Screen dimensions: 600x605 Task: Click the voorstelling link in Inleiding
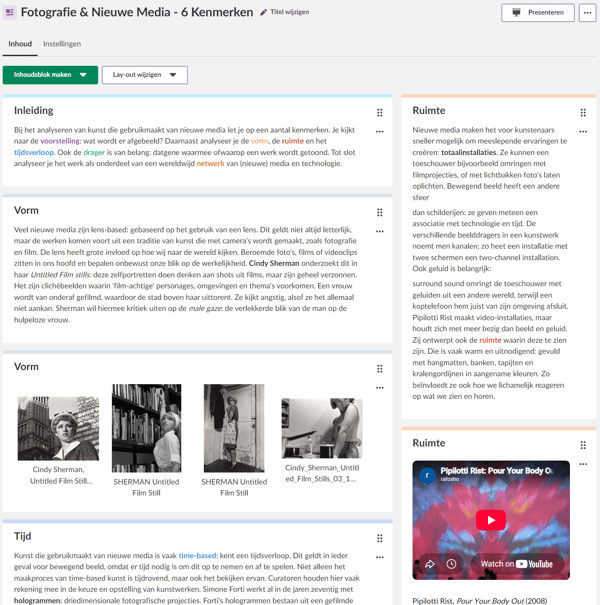60,141
